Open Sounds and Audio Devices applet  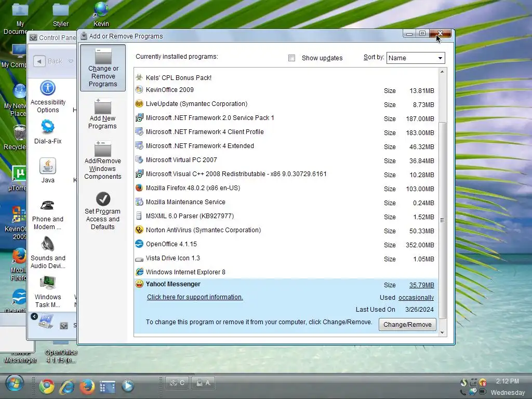(48, 253)
